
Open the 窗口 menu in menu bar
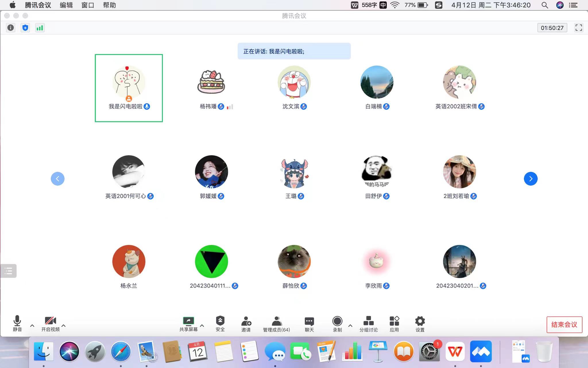coord(88,5)
